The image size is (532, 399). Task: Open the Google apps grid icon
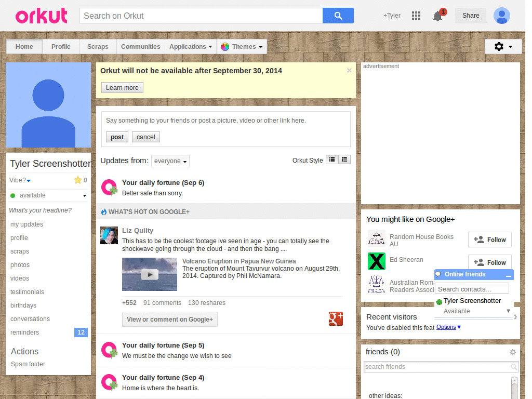point(416,16)
